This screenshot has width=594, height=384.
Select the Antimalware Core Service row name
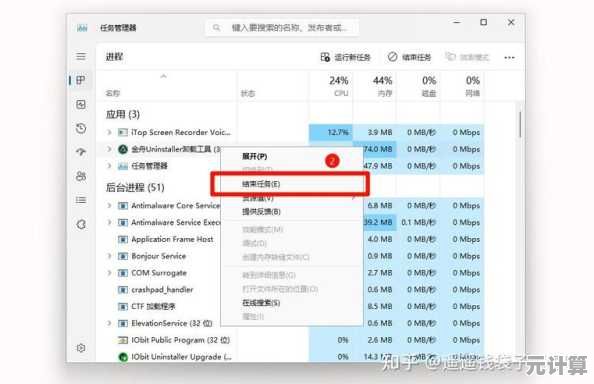click(x=175, y=206)
